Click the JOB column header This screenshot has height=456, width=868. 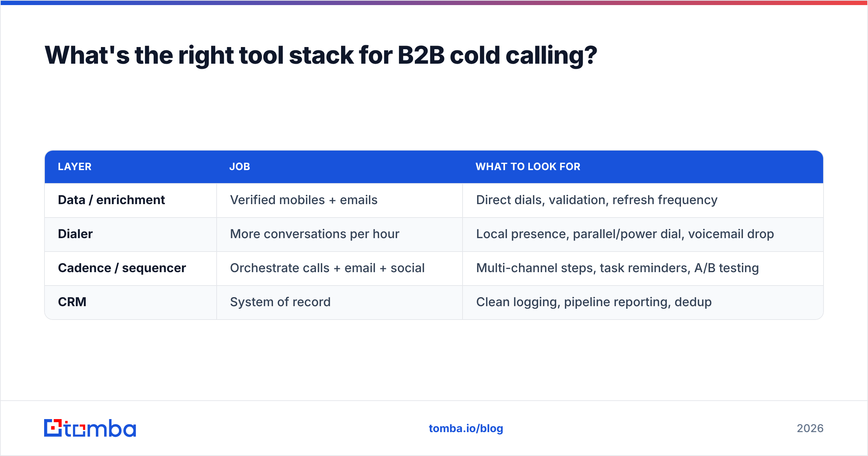pyautogui.click(x=240, y=166)
